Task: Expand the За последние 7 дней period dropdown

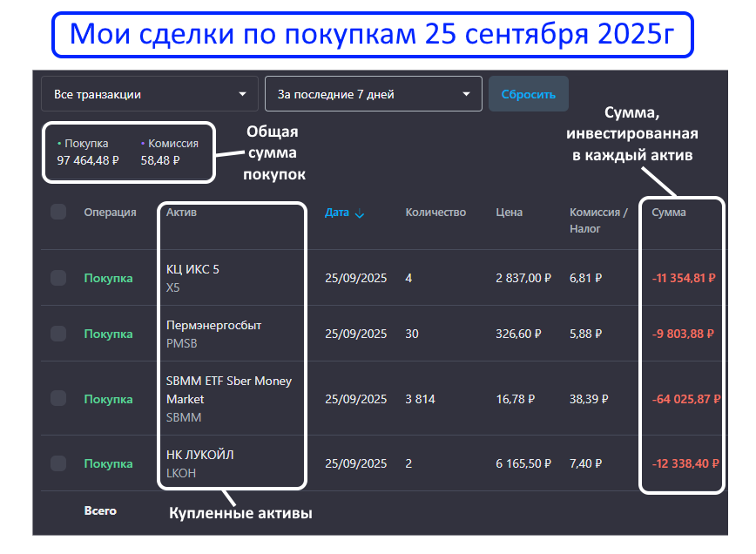Action: click(374, 94)
